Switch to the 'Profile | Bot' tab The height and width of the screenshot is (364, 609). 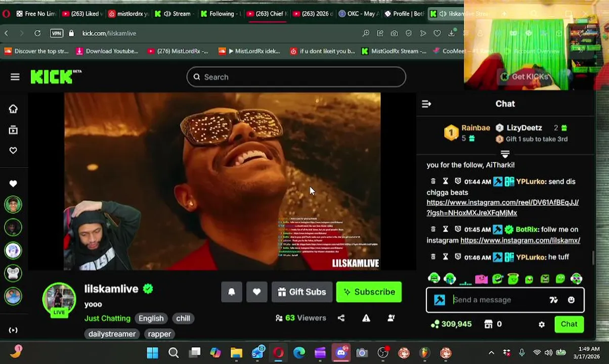point(404,14)
